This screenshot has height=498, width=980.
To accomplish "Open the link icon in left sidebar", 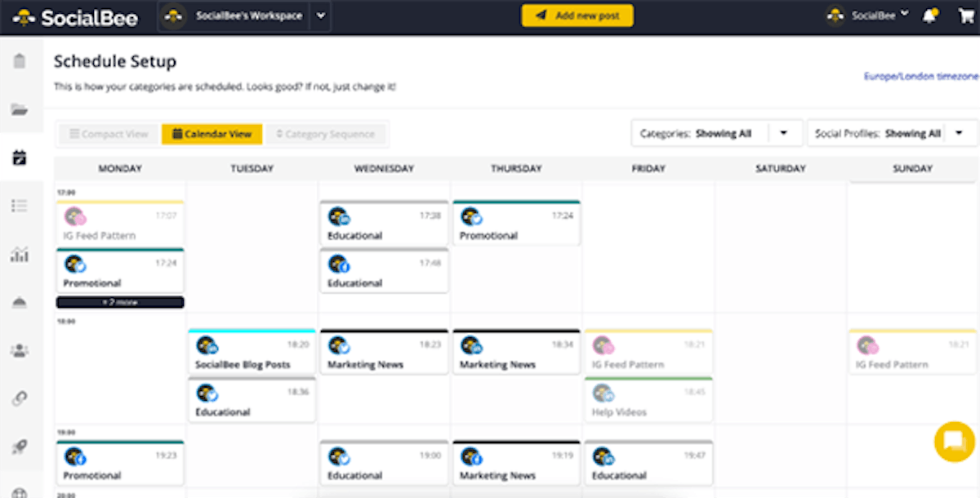I will click(20, 398).
